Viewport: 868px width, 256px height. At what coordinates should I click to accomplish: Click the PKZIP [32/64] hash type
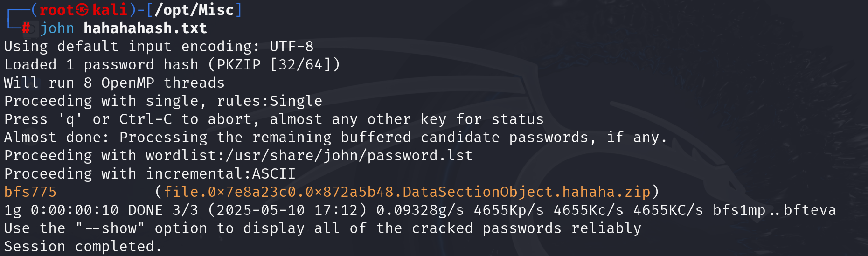click(274, 64)
